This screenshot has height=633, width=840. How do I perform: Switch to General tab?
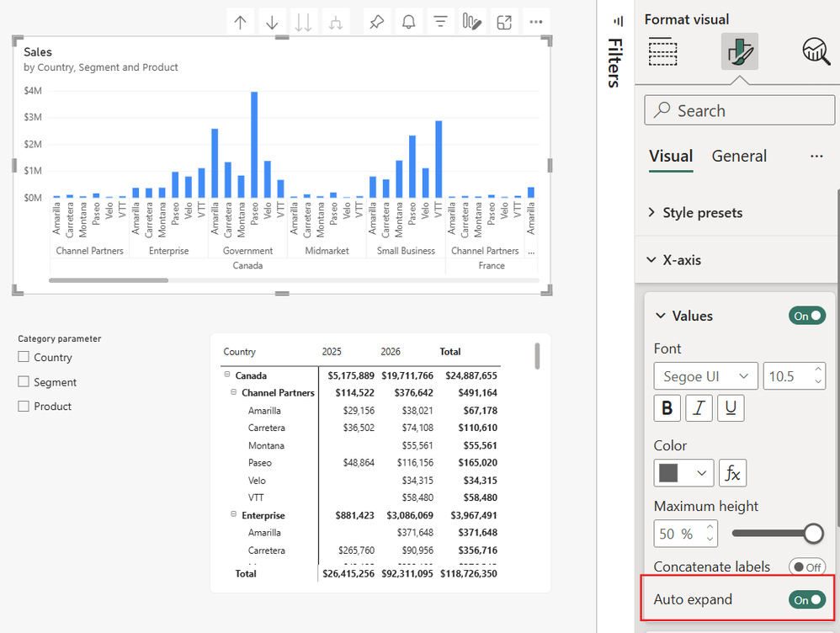tap(739, 156)
